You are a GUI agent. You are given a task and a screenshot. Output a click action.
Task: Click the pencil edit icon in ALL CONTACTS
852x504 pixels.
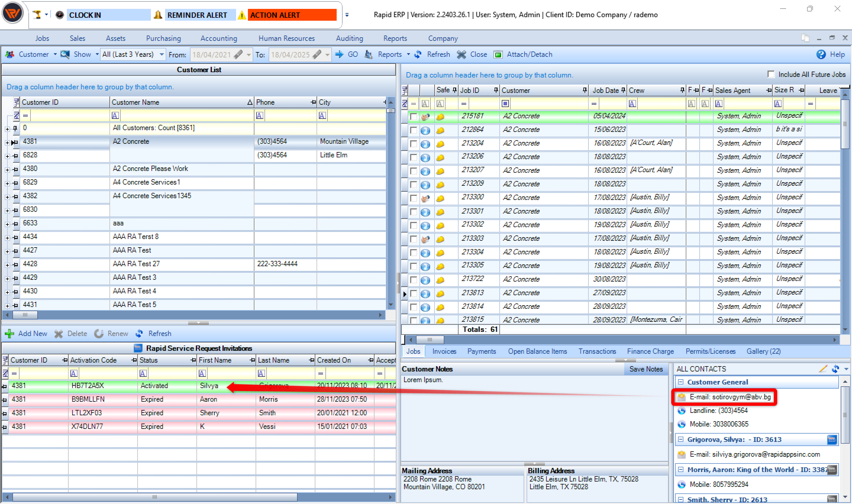pyautogui.click(x=823, y=369)
